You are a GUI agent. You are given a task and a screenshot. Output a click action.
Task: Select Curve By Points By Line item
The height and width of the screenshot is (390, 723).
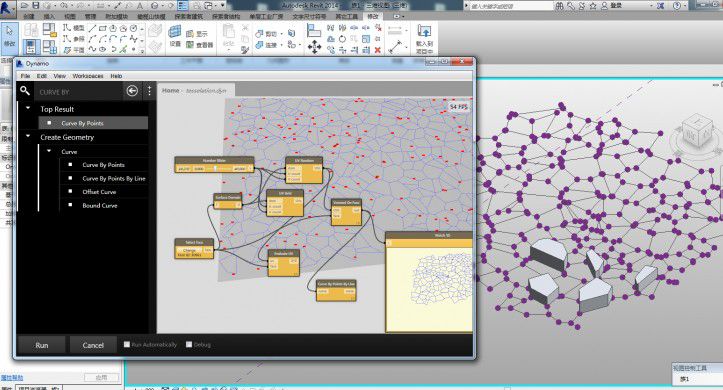pos(114,178)
